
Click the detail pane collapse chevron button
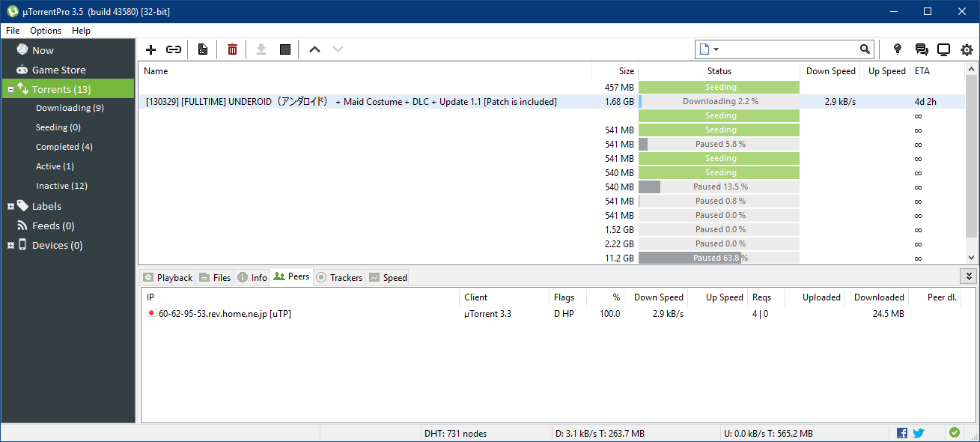pos(969,276)
